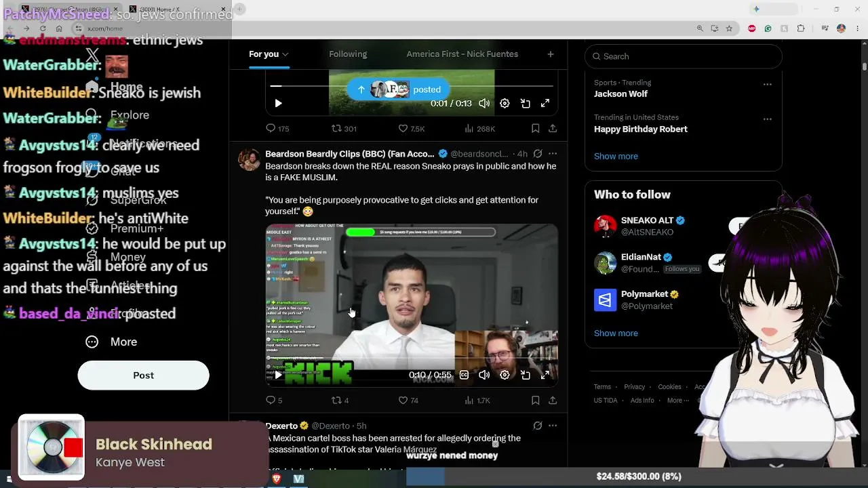
Task: Go to Home in the X sidebar
Action: tap(115, 87)
